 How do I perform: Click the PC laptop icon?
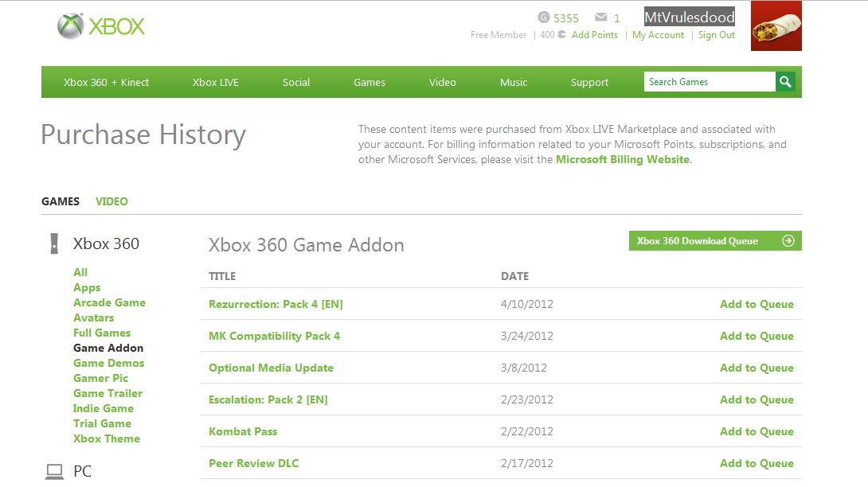coord(54,472)
